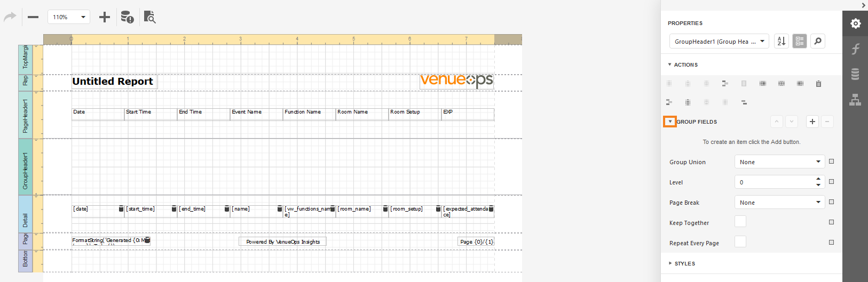This screenshot has height=282, width=868.
Task: Select the Untitled Report title label
Action: [x=114, y=82]
